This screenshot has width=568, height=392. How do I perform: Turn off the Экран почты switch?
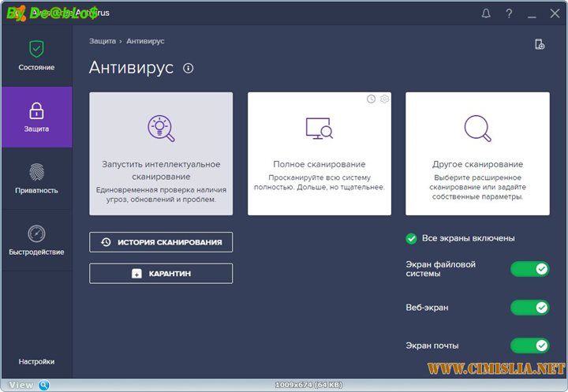click(x=529, y=345)
